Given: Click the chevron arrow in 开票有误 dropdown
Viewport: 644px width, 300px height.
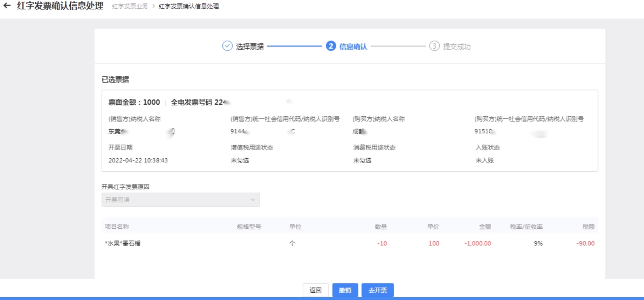Looking at the screenshot, I should pyautogui.click(x=253, y=200).
